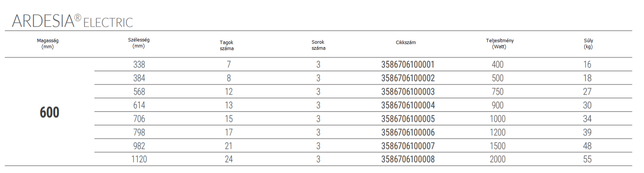Select article number 3586706100004

[x=408, y=105]
